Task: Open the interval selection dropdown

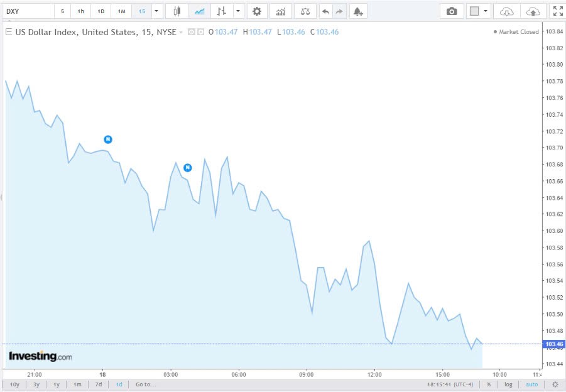Action: tap(155, 11)
